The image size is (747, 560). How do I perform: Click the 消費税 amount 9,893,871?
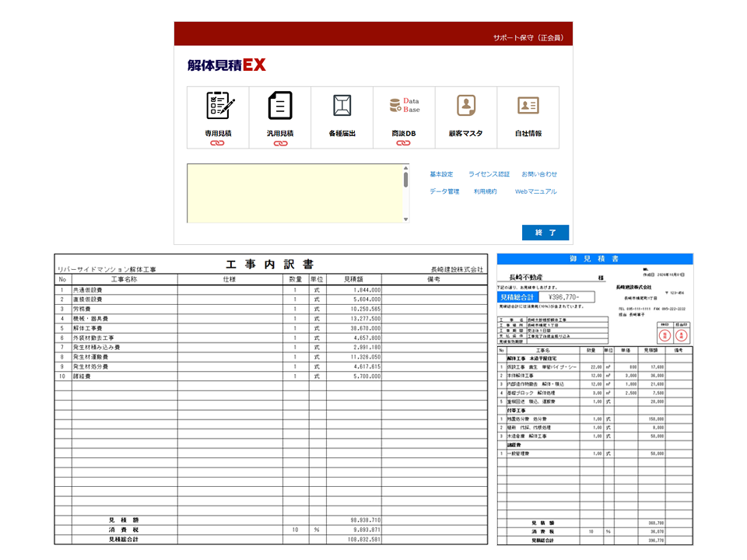(366, 530)
